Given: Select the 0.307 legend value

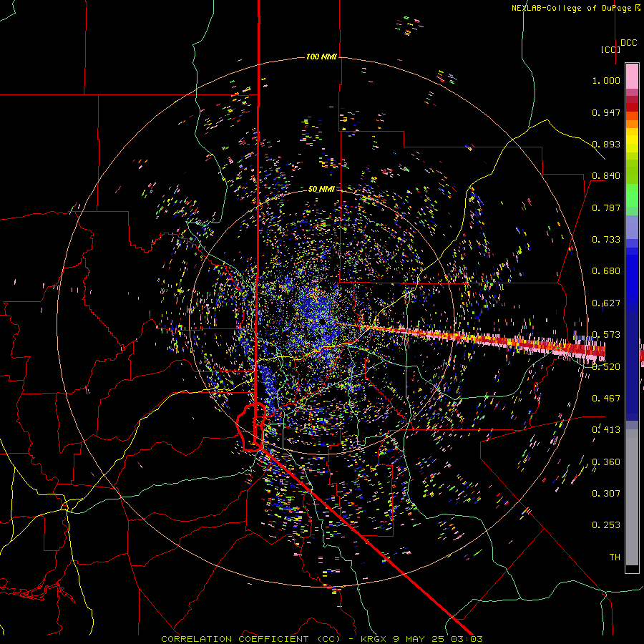Looking at the screenshot, I should tap(606, 494).
